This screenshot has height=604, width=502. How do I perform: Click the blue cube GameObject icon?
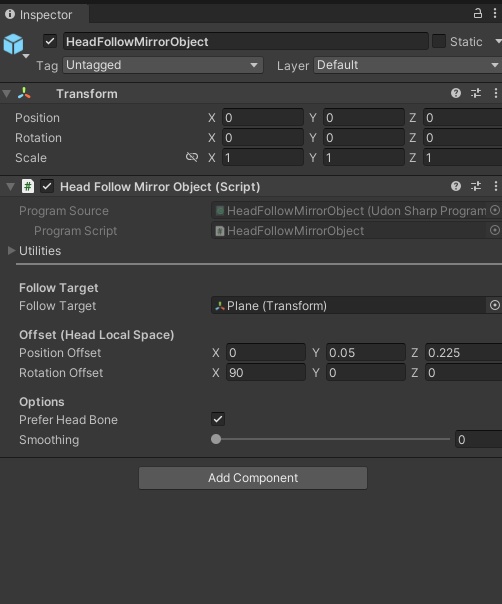(x=14, y=44)
